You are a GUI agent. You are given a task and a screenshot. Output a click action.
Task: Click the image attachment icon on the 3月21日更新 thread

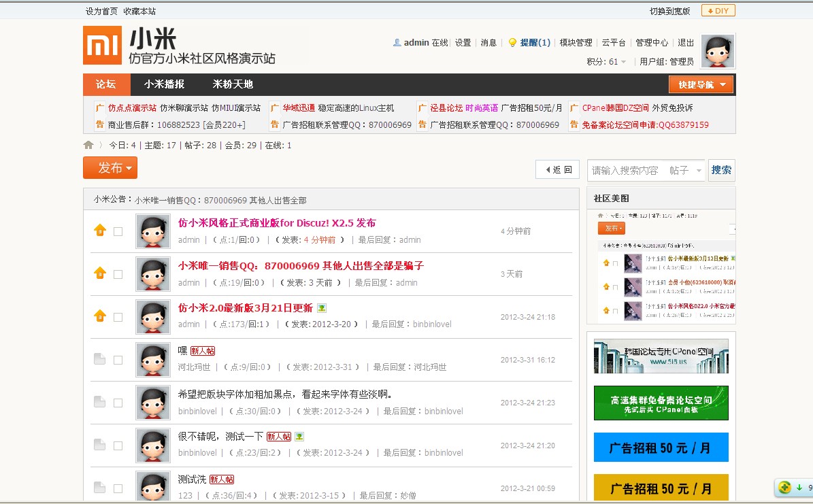click(x=322, y=308)
